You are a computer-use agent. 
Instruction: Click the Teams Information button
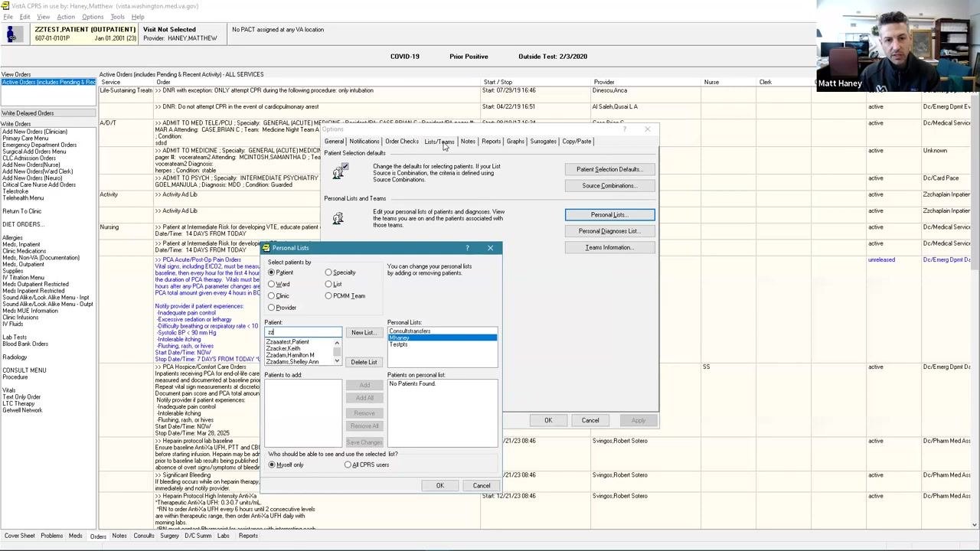(609, 247)
